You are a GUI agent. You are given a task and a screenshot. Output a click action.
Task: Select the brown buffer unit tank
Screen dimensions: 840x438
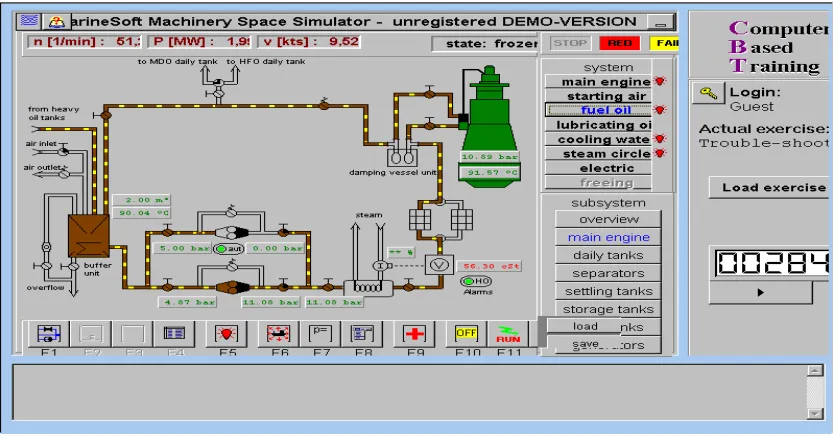point(89,236)
